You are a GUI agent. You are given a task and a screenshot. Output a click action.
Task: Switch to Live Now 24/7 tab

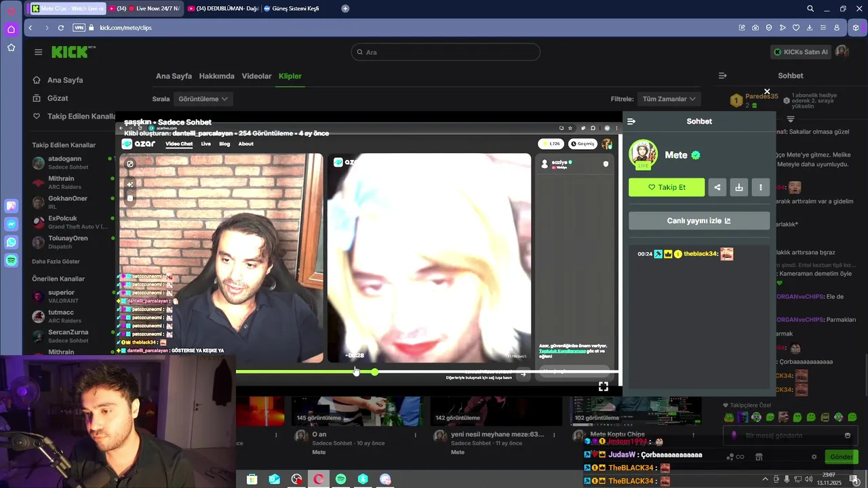(145, 8)
